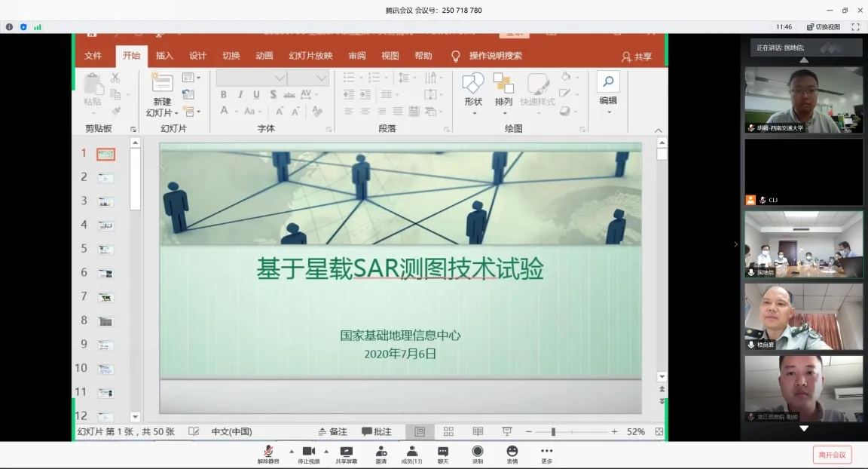This screenshot has height=469, width=868.
Task: Switch to slide sorter view in status bar
Action: click(448, 431)
